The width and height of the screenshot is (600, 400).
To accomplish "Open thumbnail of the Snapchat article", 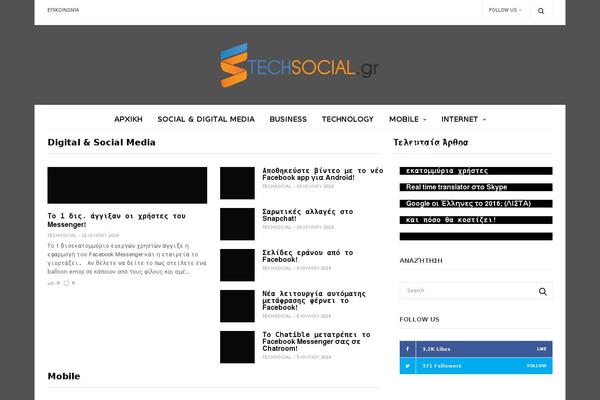I will click(237, 224).
